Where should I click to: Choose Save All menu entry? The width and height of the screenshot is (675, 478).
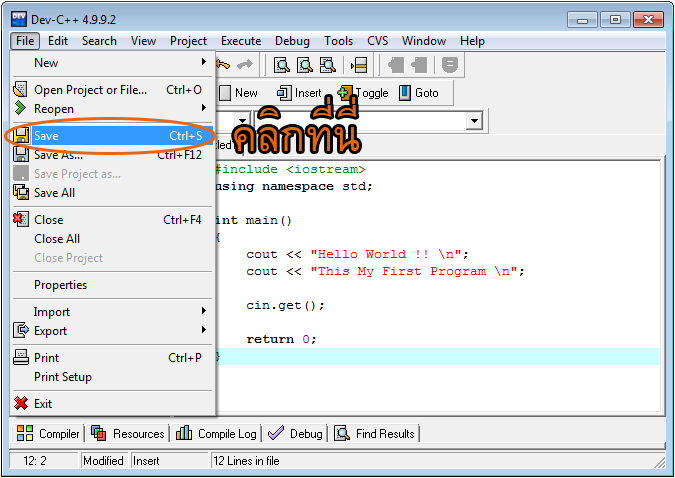[x=113, y=192]
